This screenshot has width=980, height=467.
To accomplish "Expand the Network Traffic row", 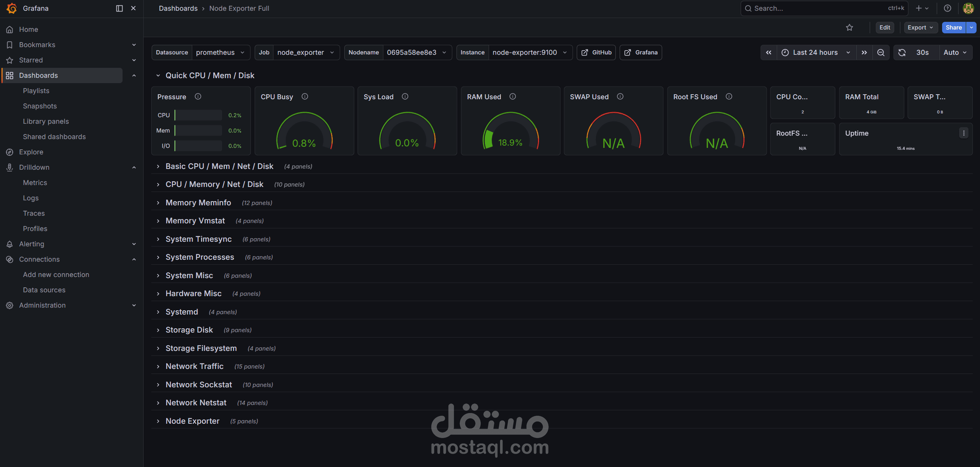I will pos(195,366).
